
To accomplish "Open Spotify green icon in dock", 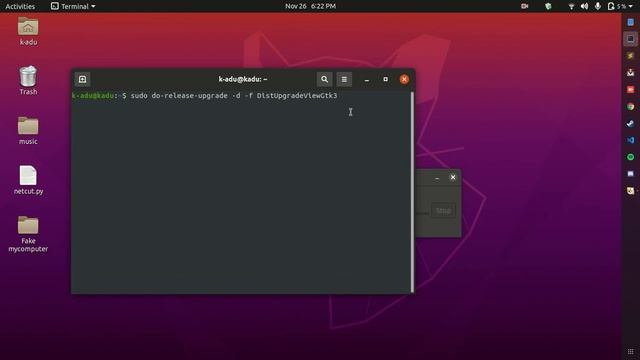I will pos(631,157).
